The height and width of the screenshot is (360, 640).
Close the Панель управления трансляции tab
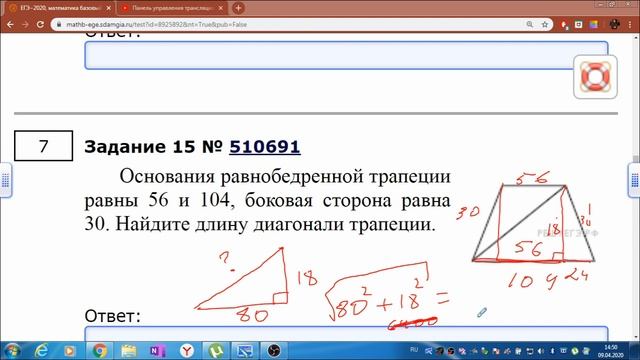click(x=221, y=8)
